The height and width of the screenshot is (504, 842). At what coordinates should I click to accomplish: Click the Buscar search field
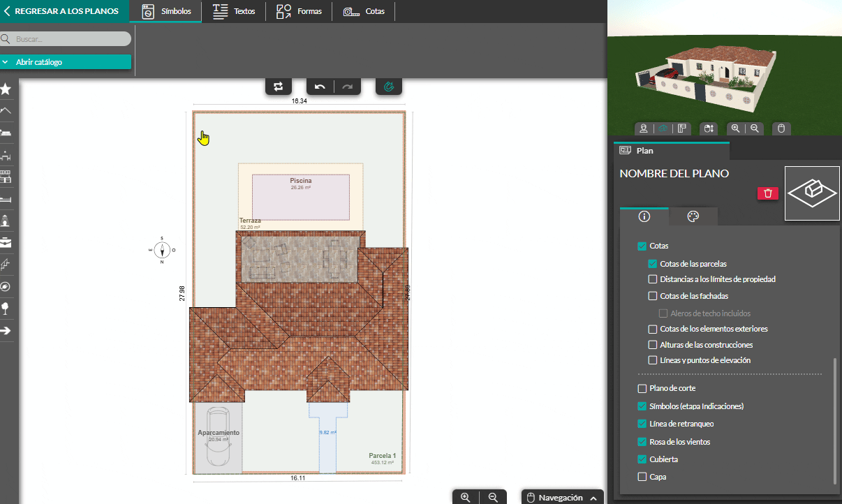pyautogui.click(x=66, y=39)
